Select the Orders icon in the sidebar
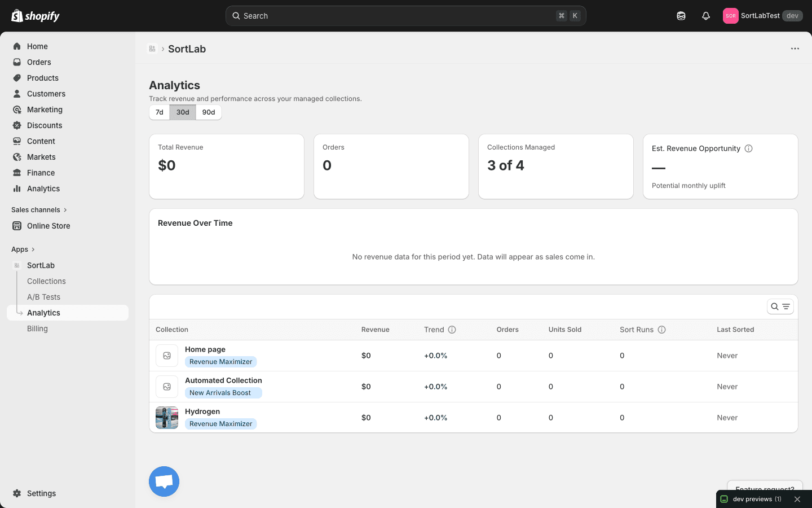Viewport: 812px width, 508px height. [x=16, y=62]
